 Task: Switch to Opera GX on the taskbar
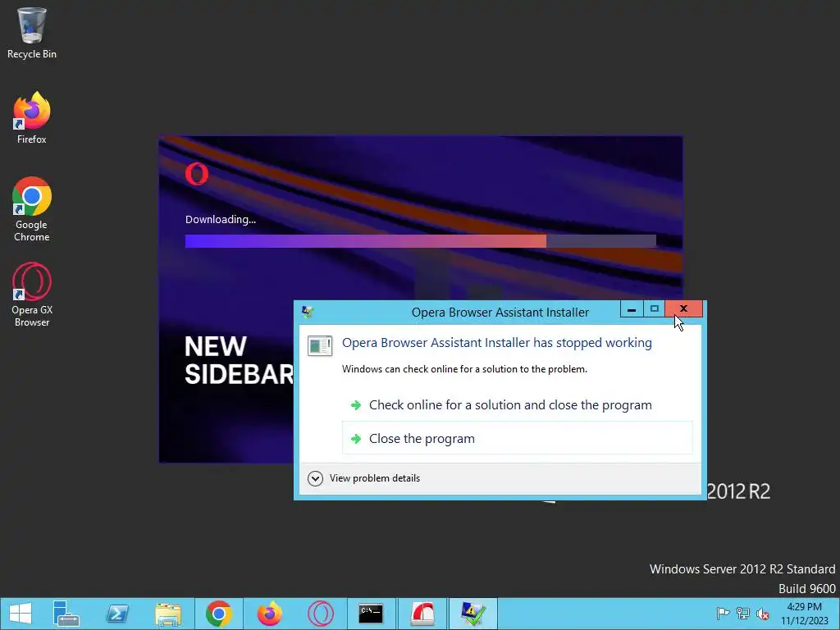point(321,614)
